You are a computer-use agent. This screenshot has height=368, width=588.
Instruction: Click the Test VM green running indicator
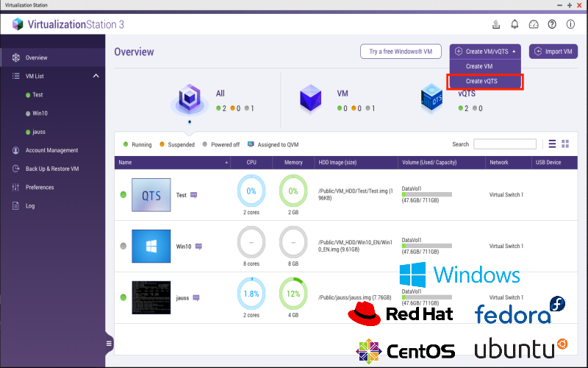(x=123, y=194)
